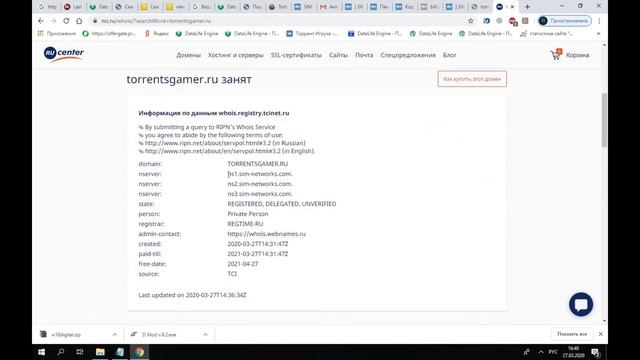Open File Explorer from taskbar

(100, 352)
